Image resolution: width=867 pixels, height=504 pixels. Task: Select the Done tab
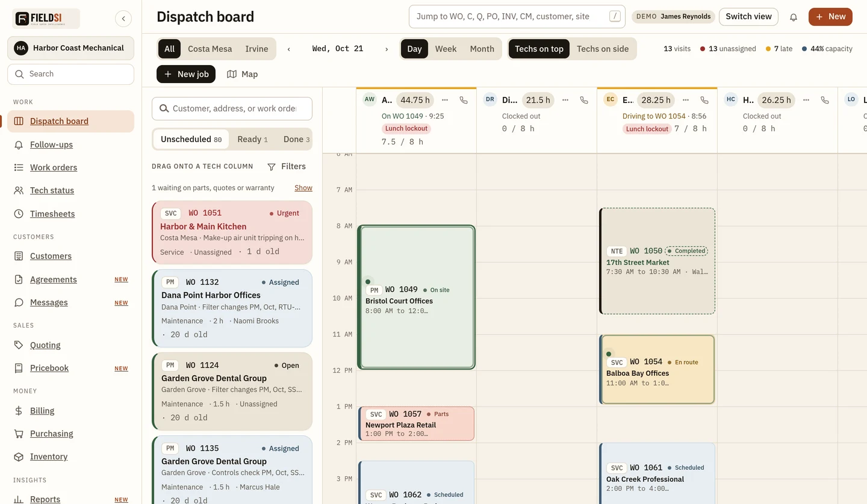296,139
